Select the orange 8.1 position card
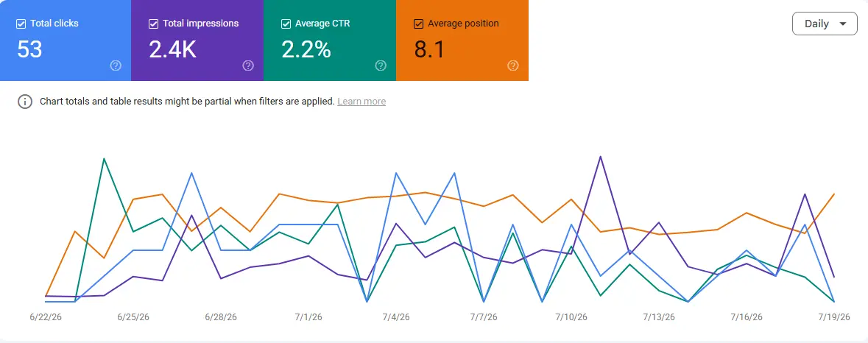Image resolution: width=868 pixels, height=343 pixels. 462,40
